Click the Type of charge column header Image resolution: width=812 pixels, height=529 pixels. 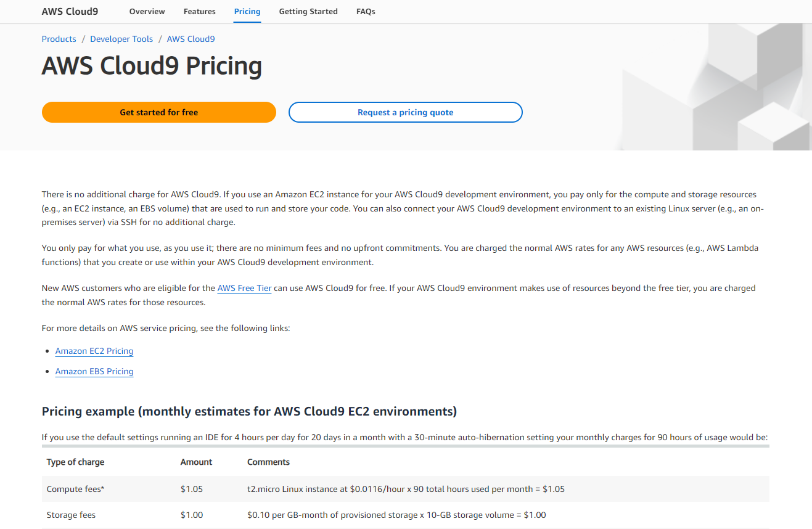76,462
